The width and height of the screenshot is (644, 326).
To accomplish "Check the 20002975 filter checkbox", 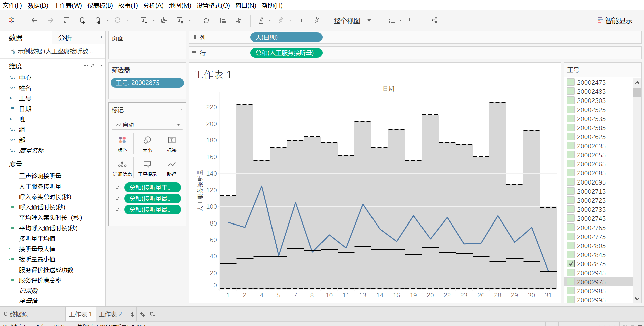I will pos(571,282).
